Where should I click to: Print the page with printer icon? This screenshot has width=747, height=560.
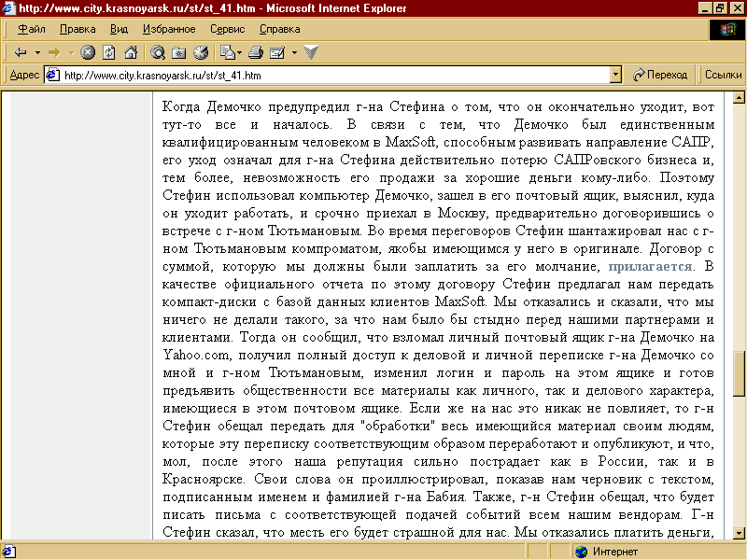[256, 52]
